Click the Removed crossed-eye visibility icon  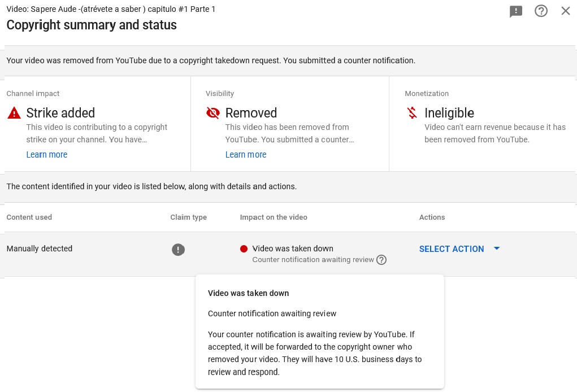click(213, 113)
